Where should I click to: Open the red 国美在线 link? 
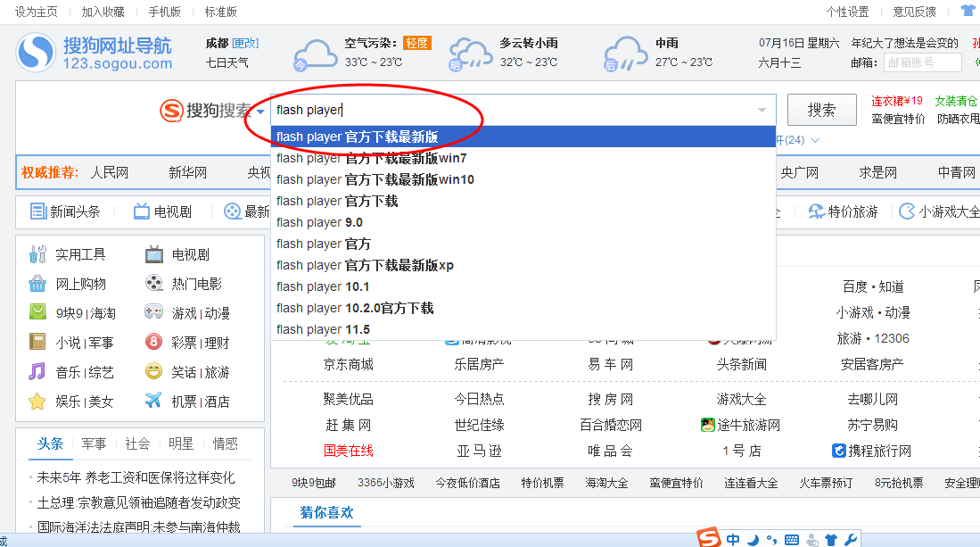coord(348,451)
